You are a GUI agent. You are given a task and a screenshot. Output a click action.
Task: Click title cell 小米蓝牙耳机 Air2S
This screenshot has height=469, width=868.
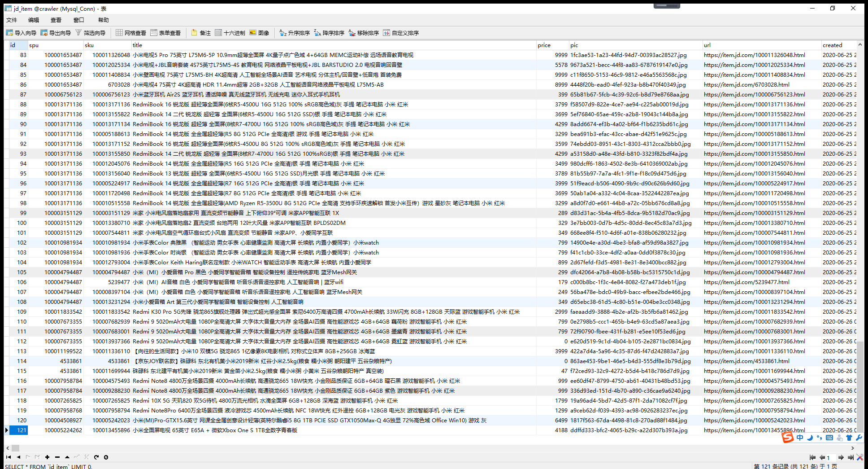pyautogui.click(x=334, y=94)
